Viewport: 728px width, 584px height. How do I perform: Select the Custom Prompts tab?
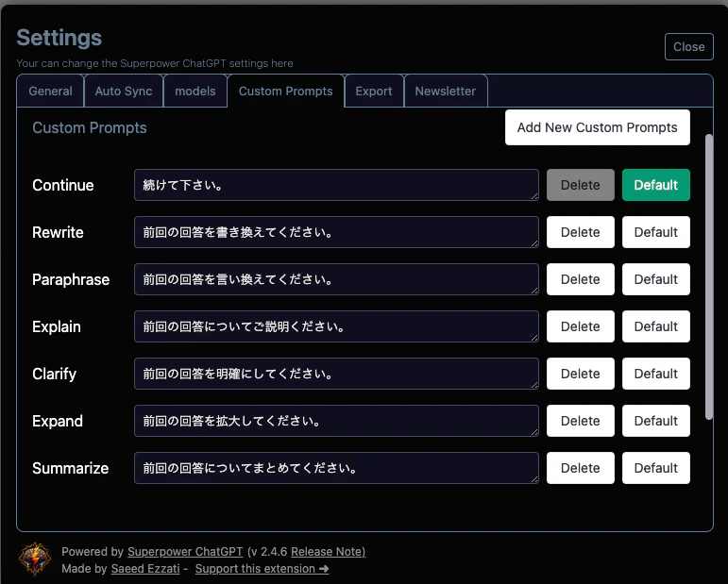coord(285,91)
